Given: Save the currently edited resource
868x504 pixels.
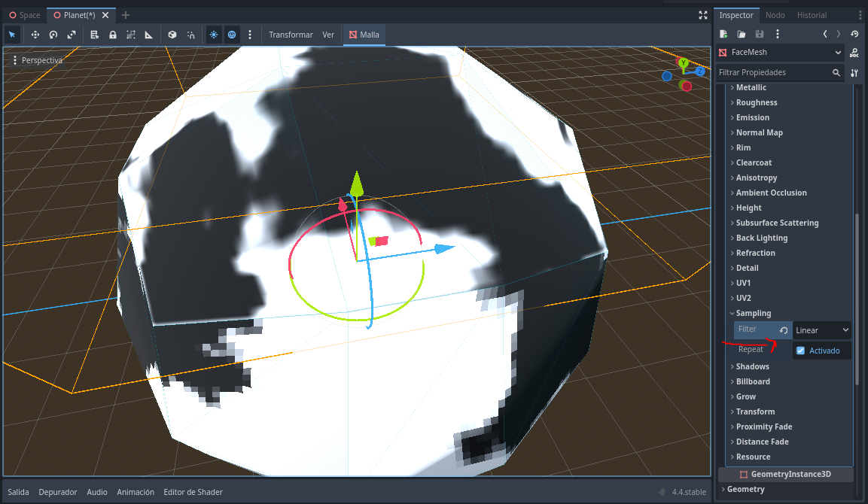Looking at the screenshot, I should click(760, 35).
